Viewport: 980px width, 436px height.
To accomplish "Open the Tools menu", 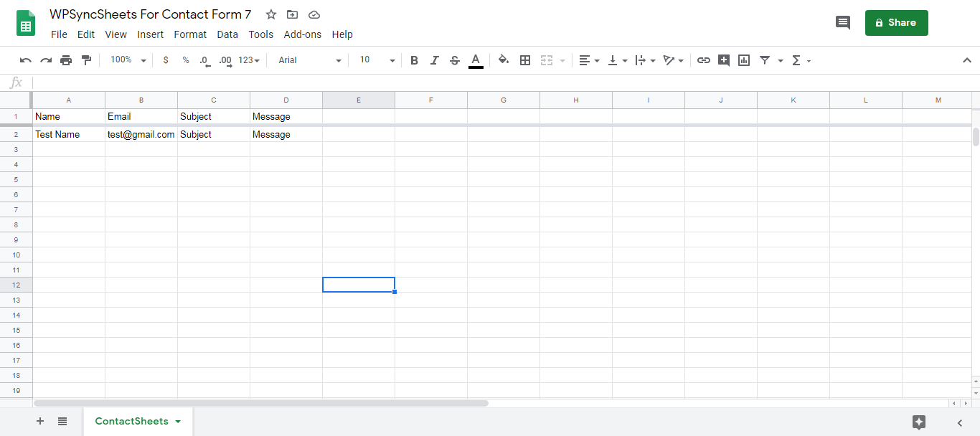I will (x=261, y=34).
